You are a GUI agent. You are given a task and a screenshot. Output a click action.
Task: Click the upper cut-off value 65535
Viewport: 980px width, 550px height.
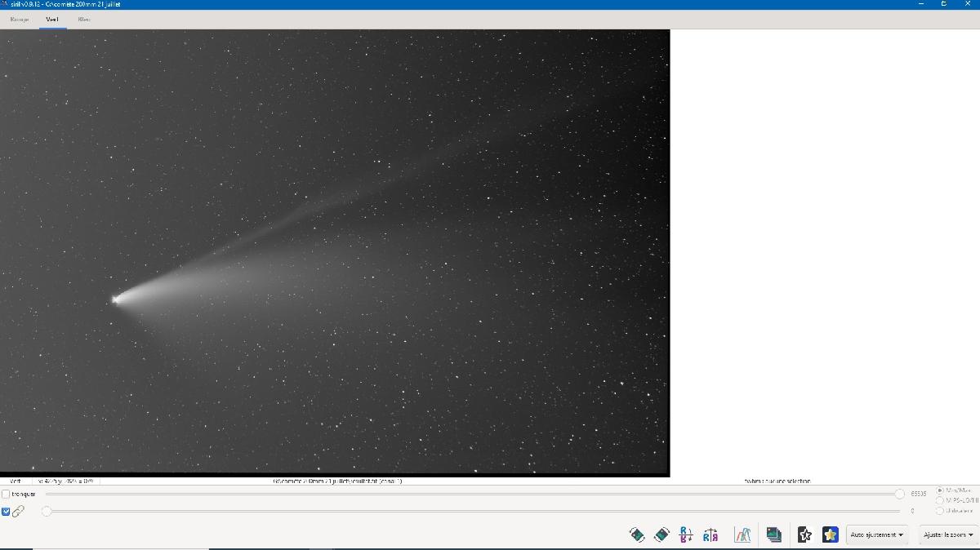pyautogui.click(x=919, y=494)
